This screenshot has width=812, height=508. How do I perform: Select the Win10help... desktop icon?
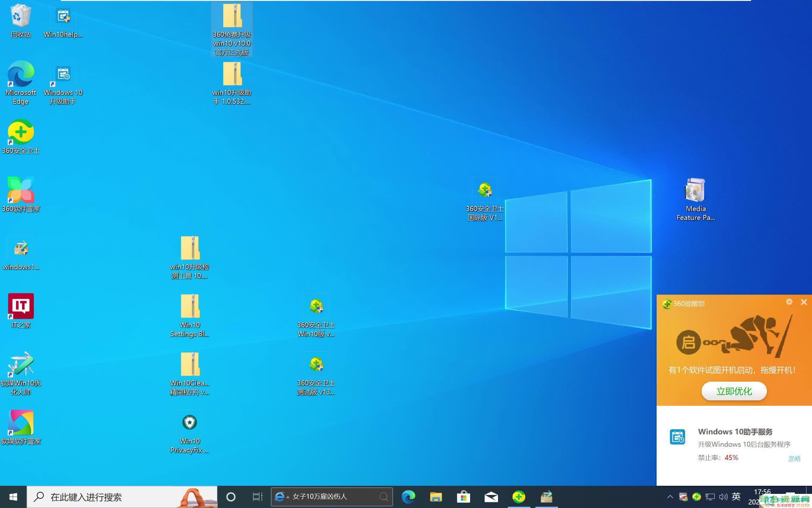click(x=63, y=20)
